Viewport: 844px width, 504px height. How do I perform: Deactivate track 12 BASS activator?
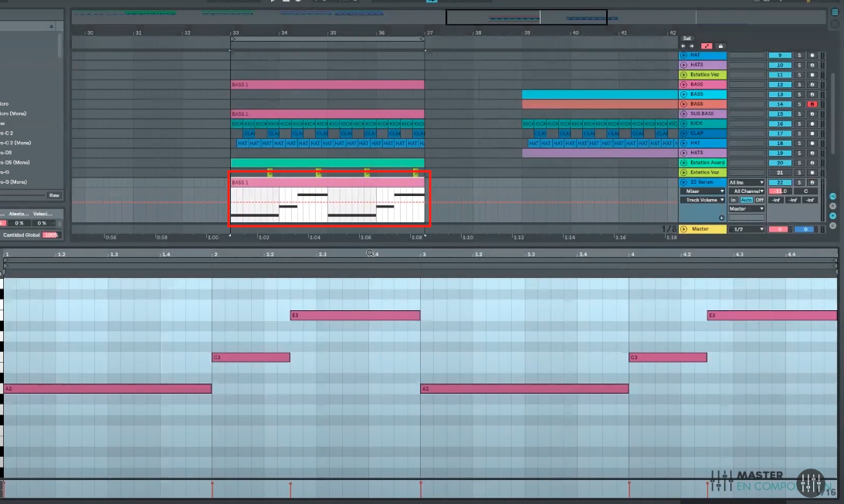point(779,84)
